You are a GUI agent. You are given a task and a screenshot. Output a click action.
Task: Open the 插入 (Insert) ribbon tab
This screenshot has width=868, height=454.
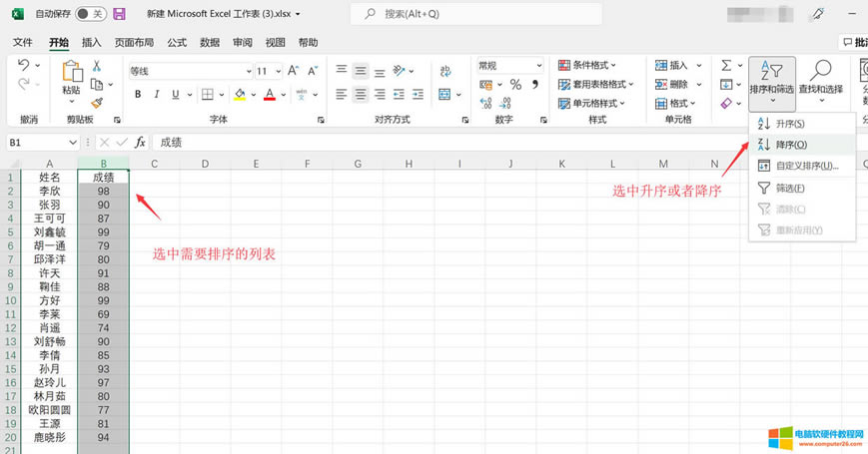click(x=91, y=43)
